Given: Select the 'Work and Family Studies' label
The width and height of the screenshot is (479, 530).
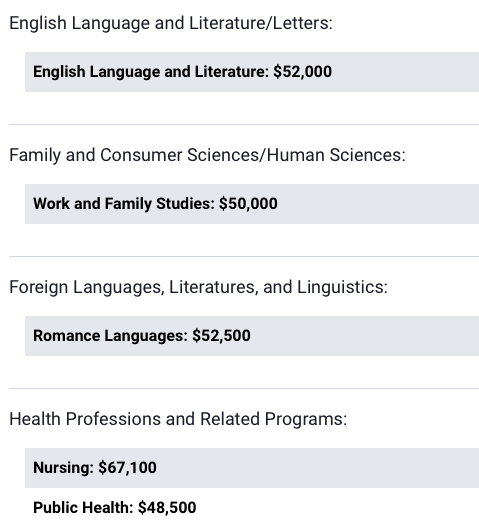Looking at the screenshot, I should coord(124,204).
